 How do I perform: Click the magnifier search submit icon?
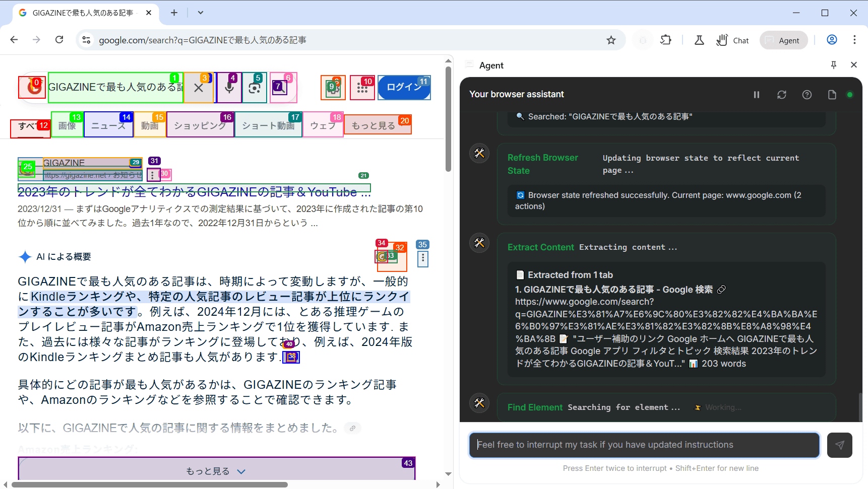pos(280,88)
